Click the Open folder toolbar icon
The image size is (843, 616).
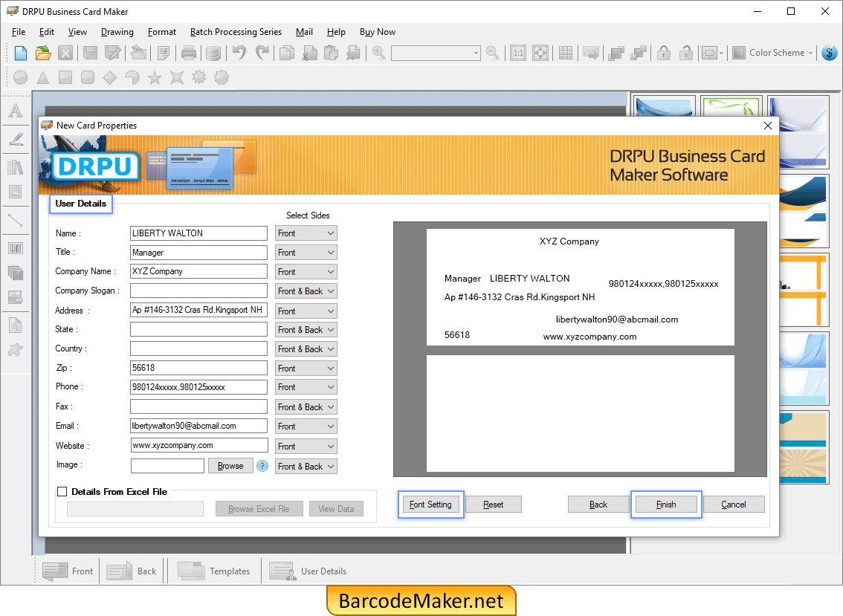tap(43, 53)
